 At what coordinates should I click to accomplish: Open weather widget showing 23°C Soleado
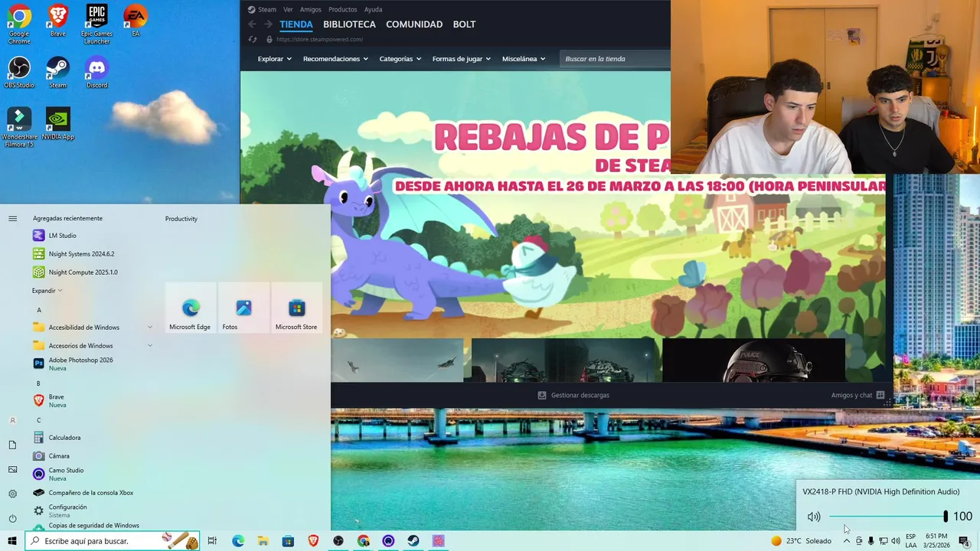point(801,541)
